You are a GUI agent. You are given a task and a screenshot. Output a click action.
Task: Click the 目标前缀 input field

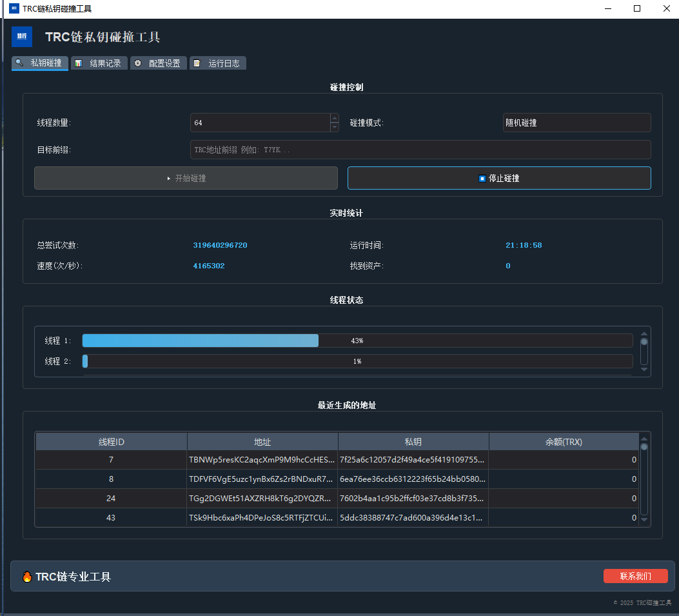(x=420, y=150)
